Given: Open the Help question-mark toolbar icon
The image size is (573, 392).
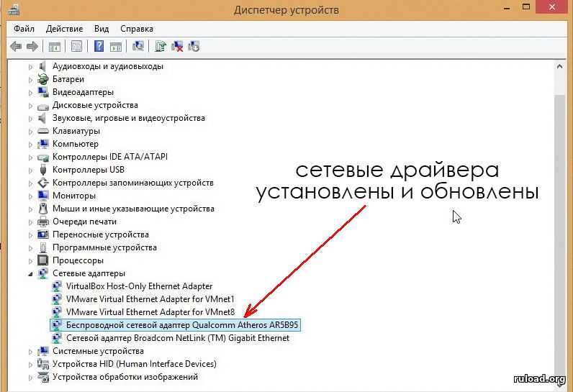Looking at the screenshot, I should coord(99,46).
